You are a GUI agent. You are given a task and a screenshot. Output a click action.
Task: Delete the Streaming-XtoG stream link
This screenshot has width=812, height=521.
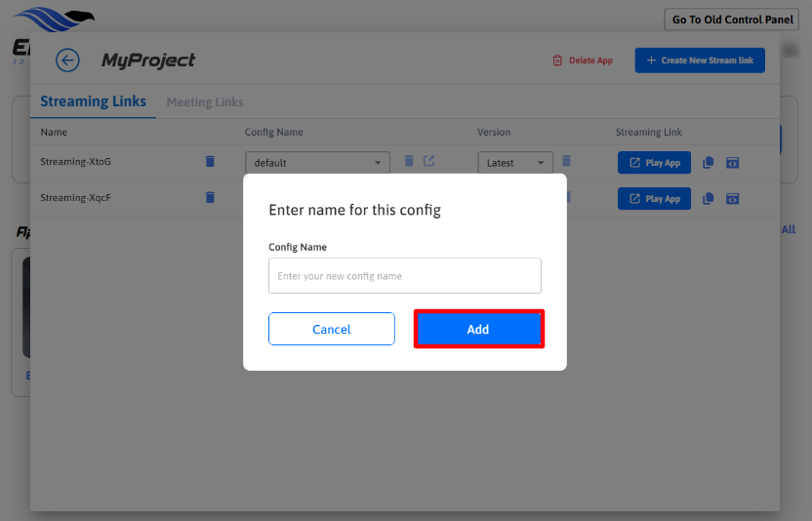pyautogui.click(x=210, y=162)
